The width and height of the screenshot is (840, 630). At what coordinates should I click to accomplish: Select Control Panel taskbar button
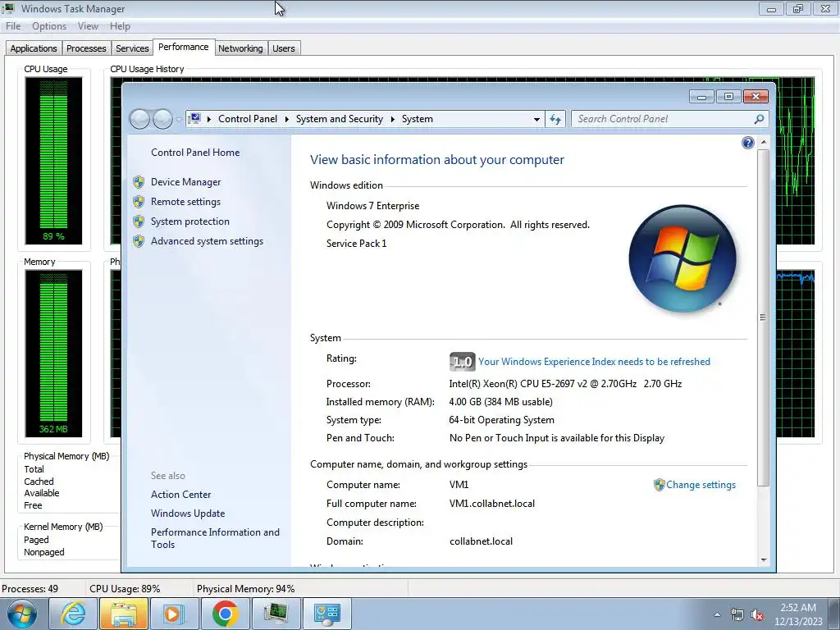[327, 614]
